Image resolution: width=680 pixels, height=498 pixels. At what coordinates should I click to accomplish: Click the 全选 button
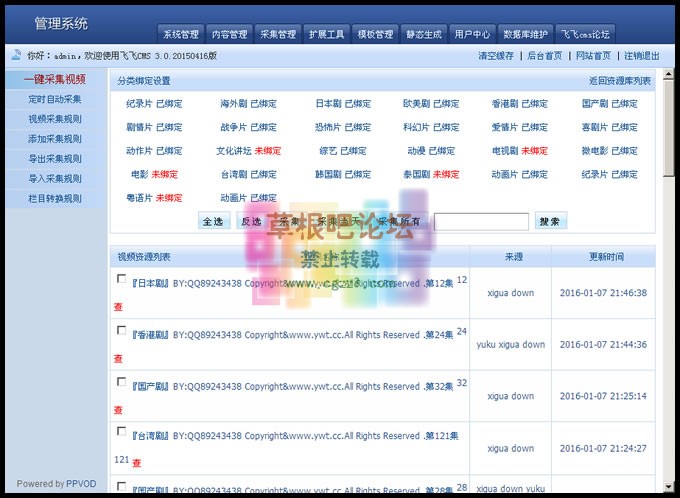(213, 221)
